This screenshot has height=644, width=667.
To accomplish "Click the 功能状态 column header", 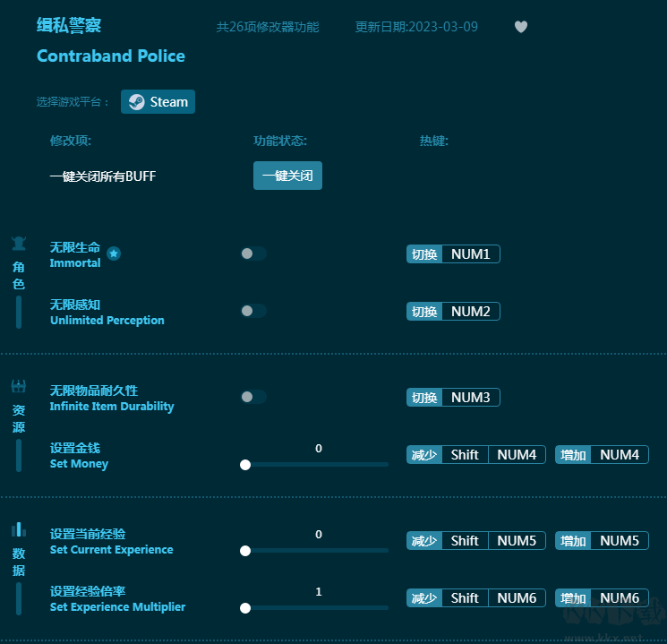I will click(280, 141).
